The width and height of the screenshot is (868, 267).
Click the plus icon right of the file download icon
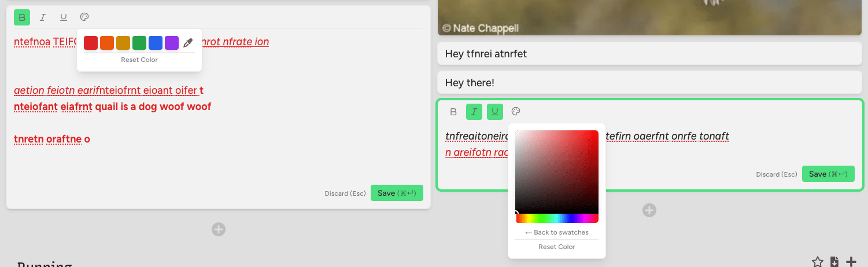[851, 262]
